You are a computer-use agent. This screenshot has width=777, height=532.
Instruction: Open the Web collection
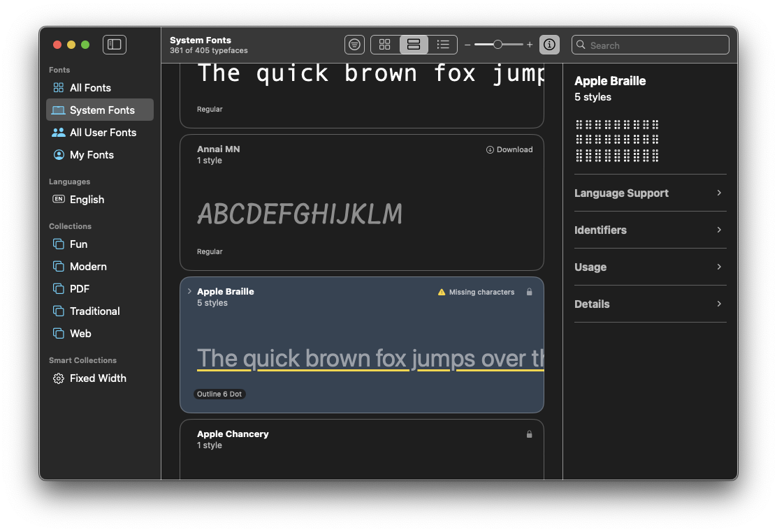coord(100,333)
